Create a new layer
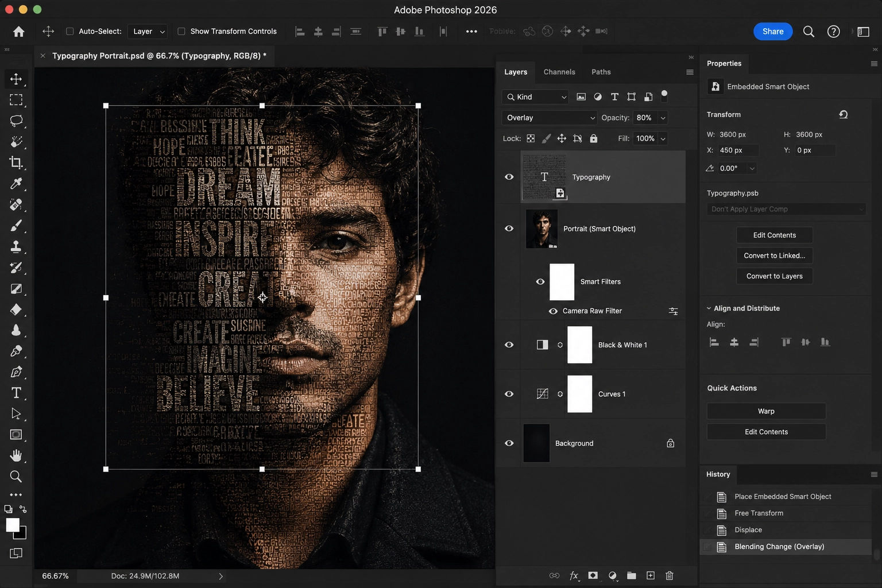The image size is (882, 588). point(651,575)
